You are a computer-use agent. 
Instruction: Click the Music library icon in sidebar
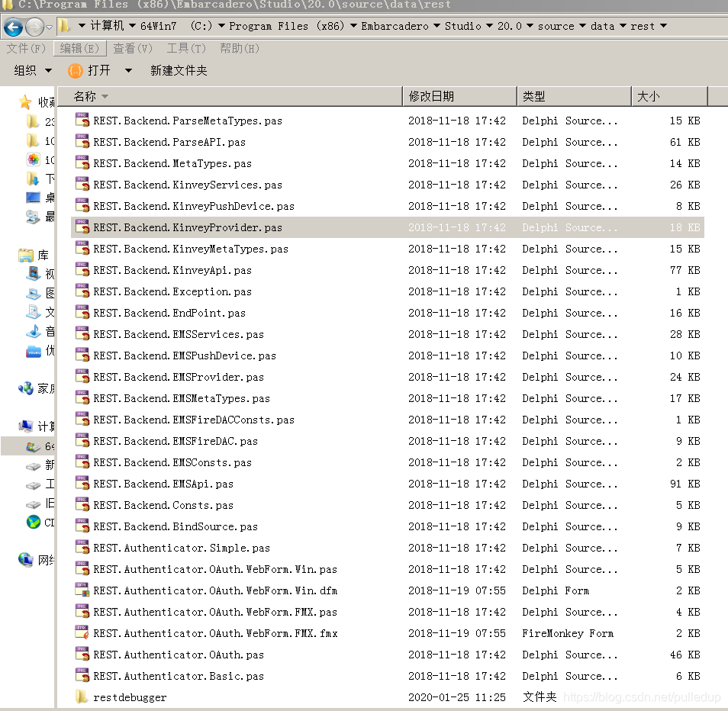[x=34, y=331]
